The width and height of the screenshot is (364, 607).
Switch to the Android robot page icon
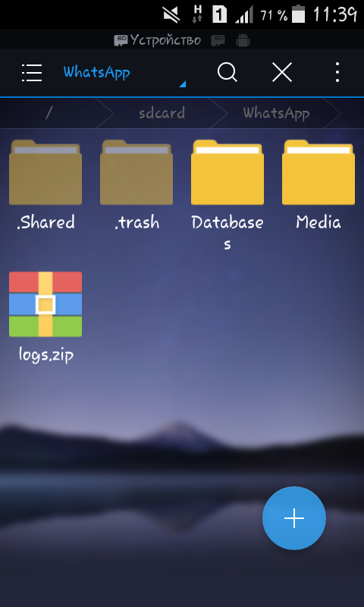(x=243, y=40)
